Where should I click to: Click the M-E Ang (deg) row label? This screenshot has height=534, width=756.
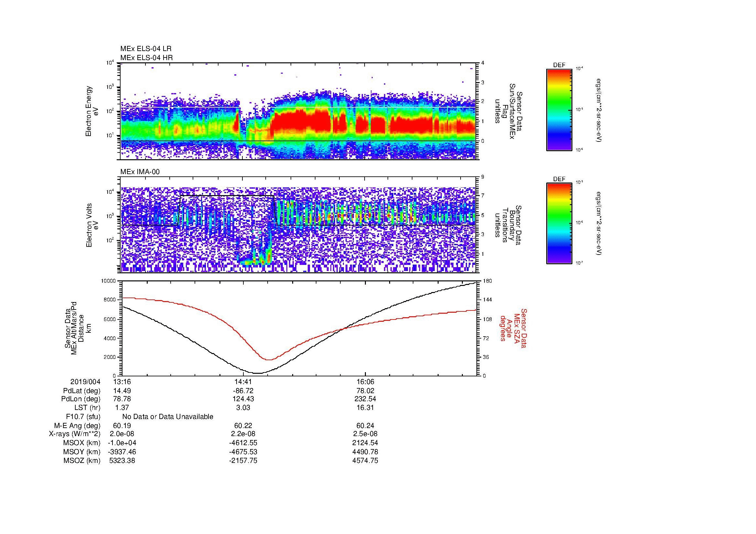click(77, 426)
